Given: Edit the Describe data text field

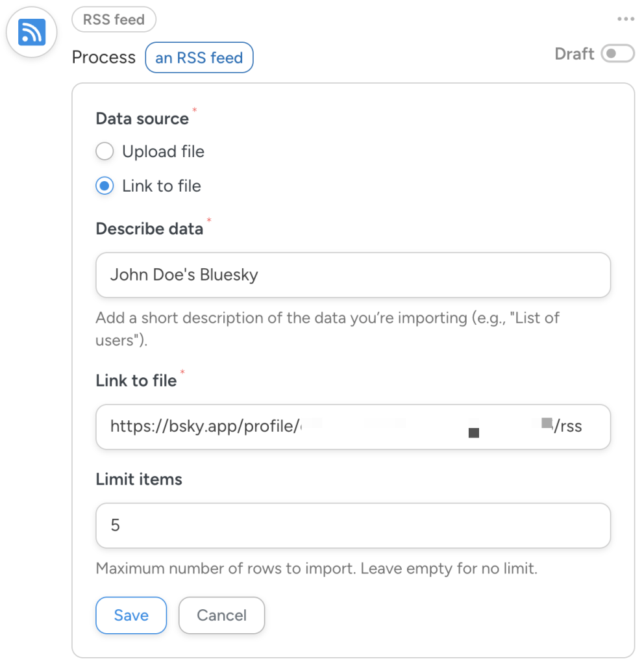Looking at the screenshot, I should pyautogui.click(x=353, y=275).
